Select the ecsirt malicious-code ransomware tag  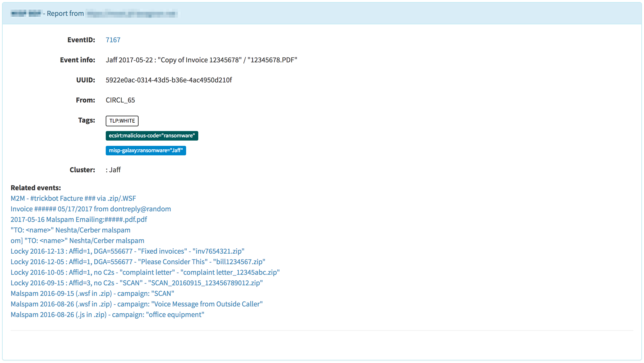tap(152, 136)
